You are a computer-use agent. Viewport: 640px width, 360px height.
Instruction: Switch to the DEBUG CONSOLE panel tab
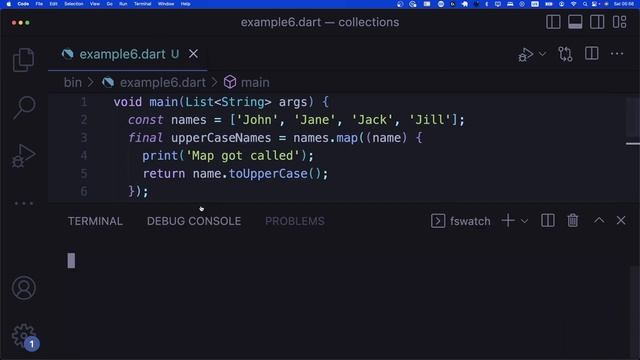(x=194, y=221)
